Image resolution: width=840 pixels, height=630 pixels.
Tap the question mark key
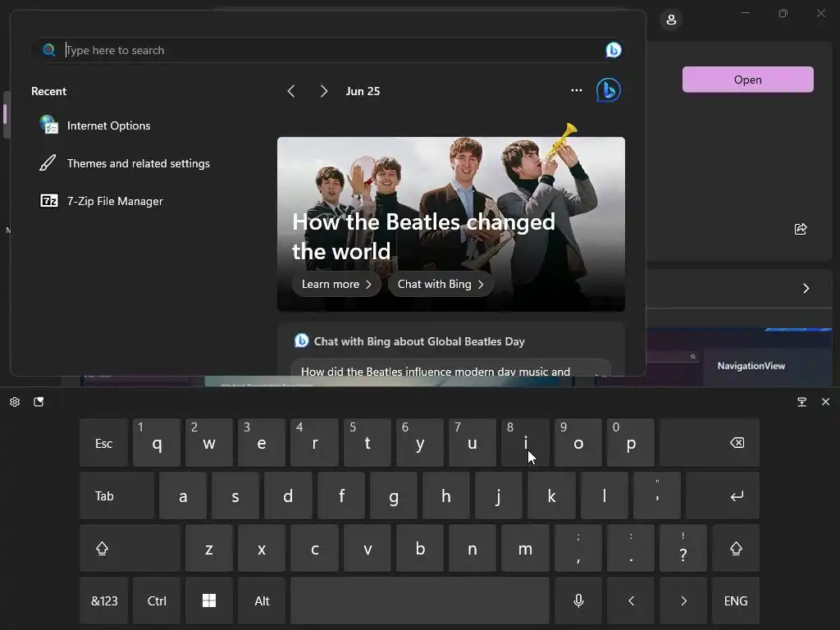coord(683,548)
